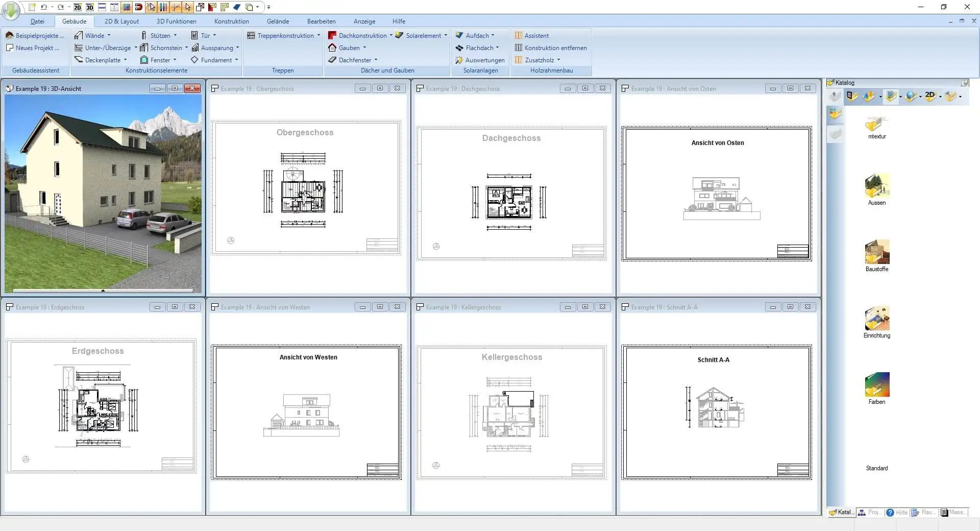Click the Dachkonstruktion roof icon
The width and height of the screenshot is (980, 531).
pos(332,36)
